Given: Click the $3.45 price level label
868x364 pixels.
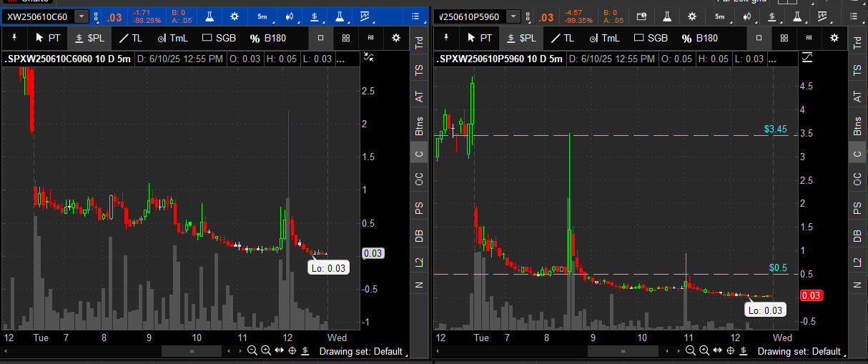Looking at the screenshot, I should click(775, 129).
